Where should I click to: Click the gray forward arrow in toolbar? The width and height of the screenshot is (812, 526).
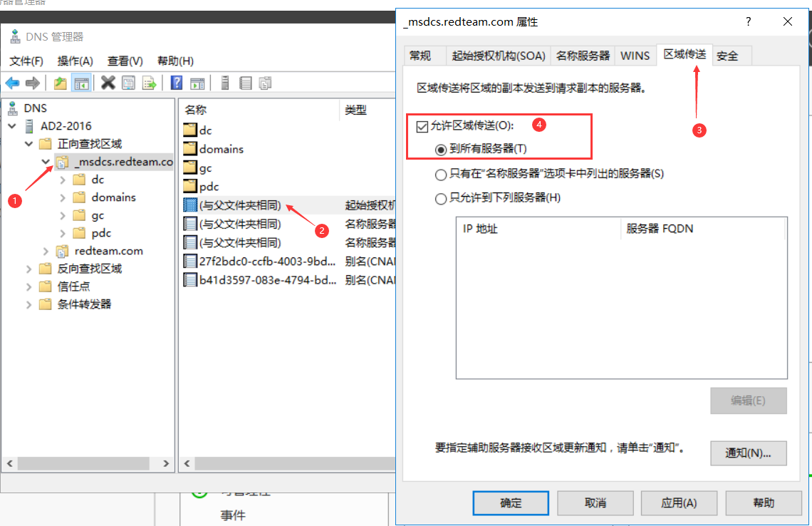click(33, 83)
